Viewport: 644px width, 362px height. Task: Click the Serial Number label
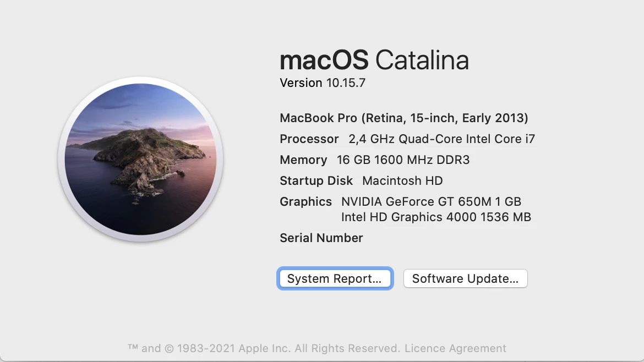321,238
